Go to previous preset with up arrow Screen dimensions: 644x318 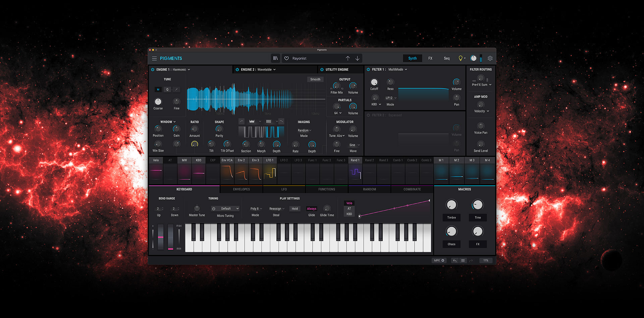348,58
